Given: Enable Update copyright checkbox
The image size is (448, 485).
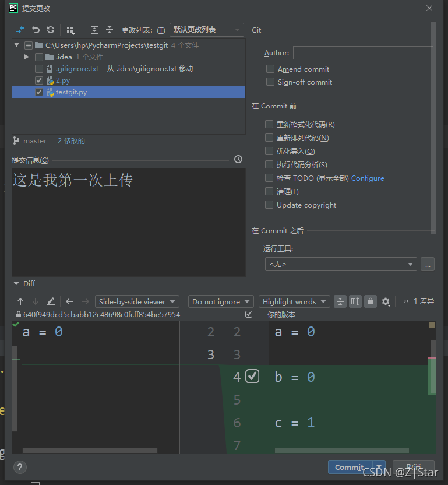Looking at the screenshot, I should [269, 205].
